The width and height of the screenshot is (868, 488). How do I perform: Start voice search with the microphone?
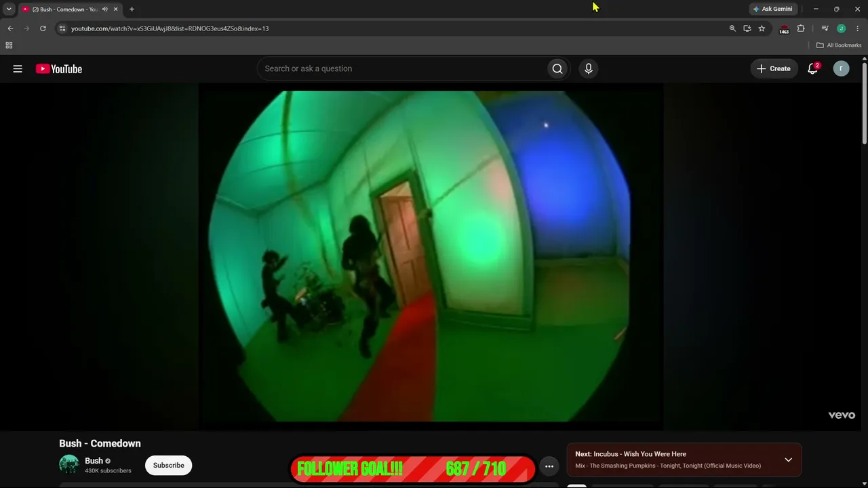pos(589,68)
